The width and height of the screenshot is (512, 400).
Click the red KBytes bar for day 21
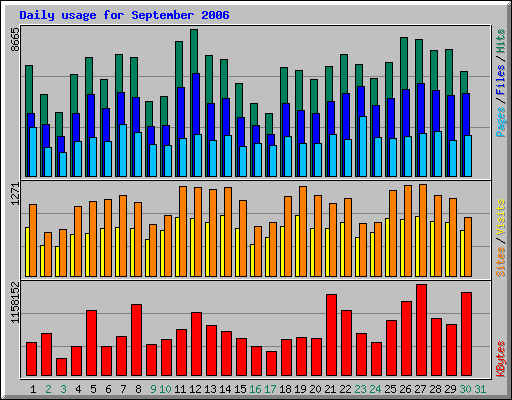(331, 335)
